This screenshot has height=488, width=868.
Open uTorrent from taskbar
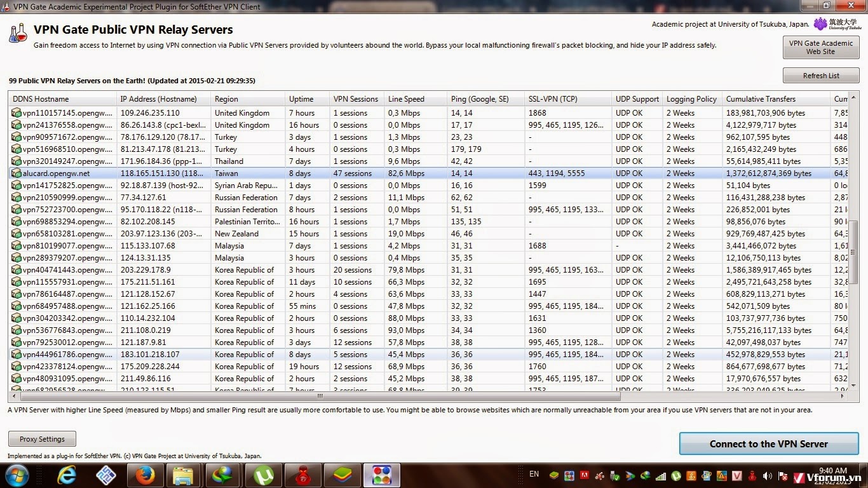click(x=264, y=475)
